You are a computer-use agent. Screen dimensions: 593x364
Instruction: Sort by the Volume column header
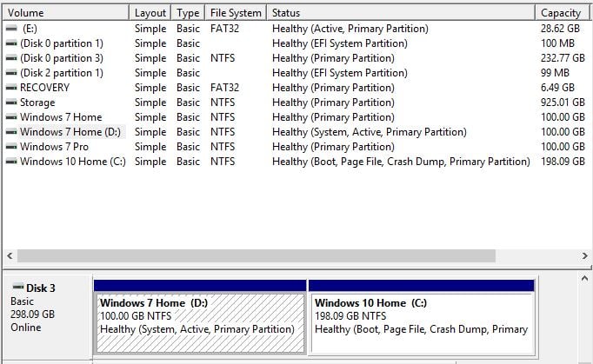point(66,13)
